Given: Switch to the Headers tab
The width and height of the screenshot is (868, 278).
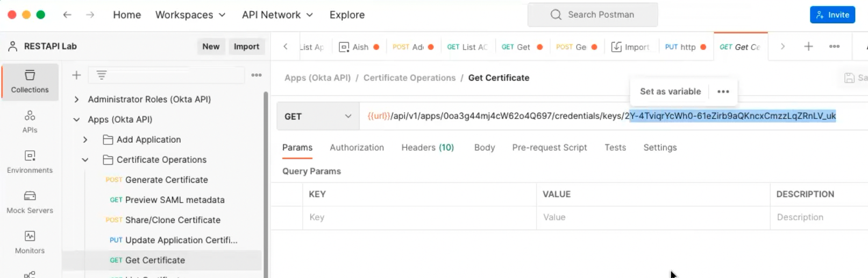Looking at the screenshot, I should point(427,148).
